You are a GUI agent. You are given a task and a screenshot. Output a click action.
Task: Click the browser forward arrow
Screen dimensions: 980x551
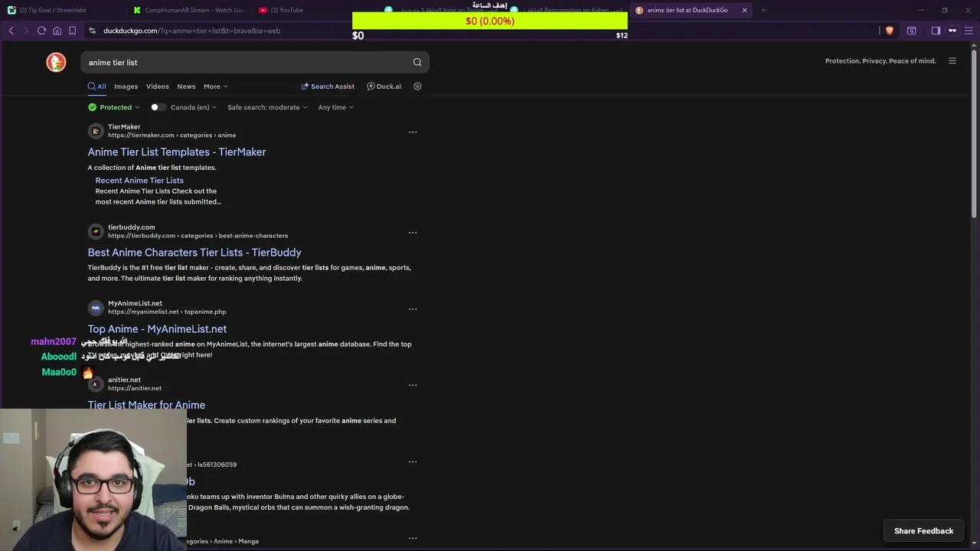click(x=25, y=31)
